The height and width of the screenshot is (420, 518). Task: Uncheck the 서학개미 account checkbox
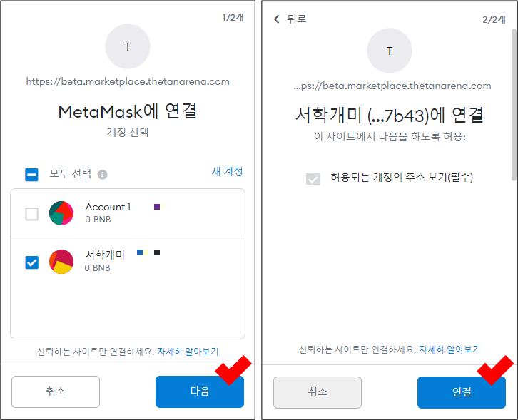click(x=32, y=262)
